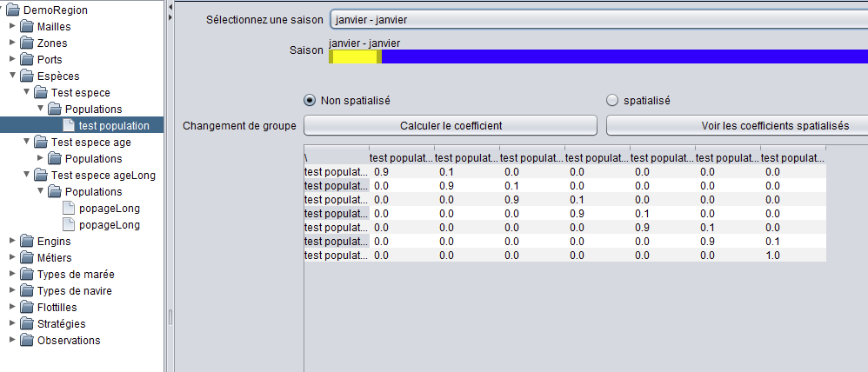Click the Test espece ageLong folder icon
The height and width of the screenshot is (372, 868).
[x=41, y=176]
